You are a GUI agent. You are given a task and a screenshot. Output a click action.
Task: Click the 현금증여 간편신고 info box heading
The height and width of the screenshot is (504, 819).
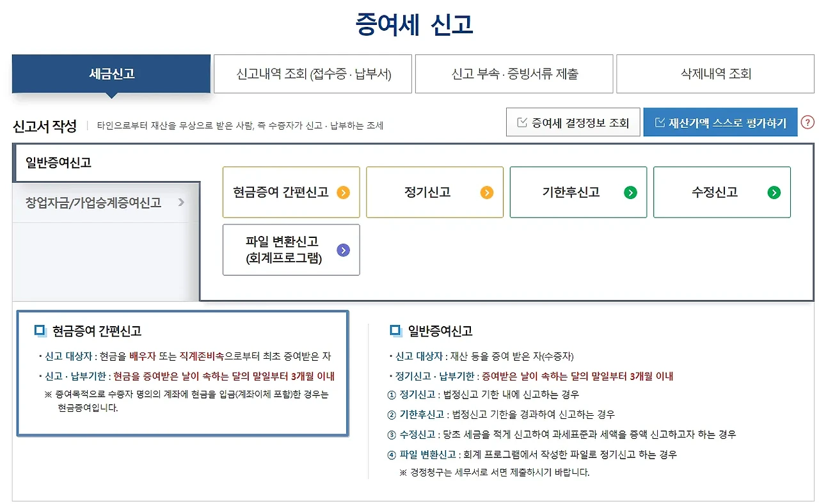(x=97, y=331)
